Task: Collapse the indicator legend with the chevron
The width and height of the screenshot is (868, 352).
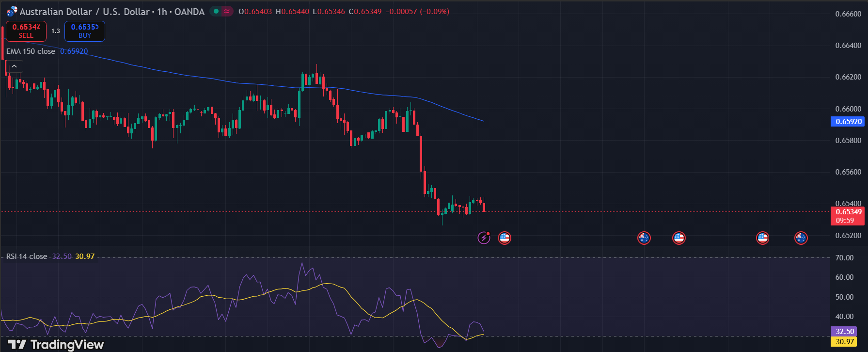Action: point(14,66)
